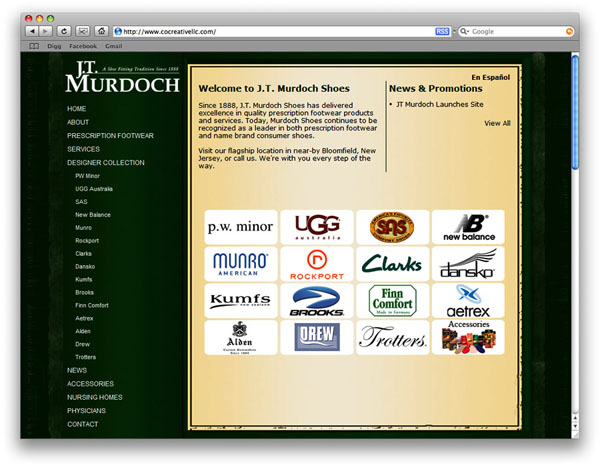The image size is (600, 467).
Task: Click the Alden logo tile
Action: coord(241,337)
